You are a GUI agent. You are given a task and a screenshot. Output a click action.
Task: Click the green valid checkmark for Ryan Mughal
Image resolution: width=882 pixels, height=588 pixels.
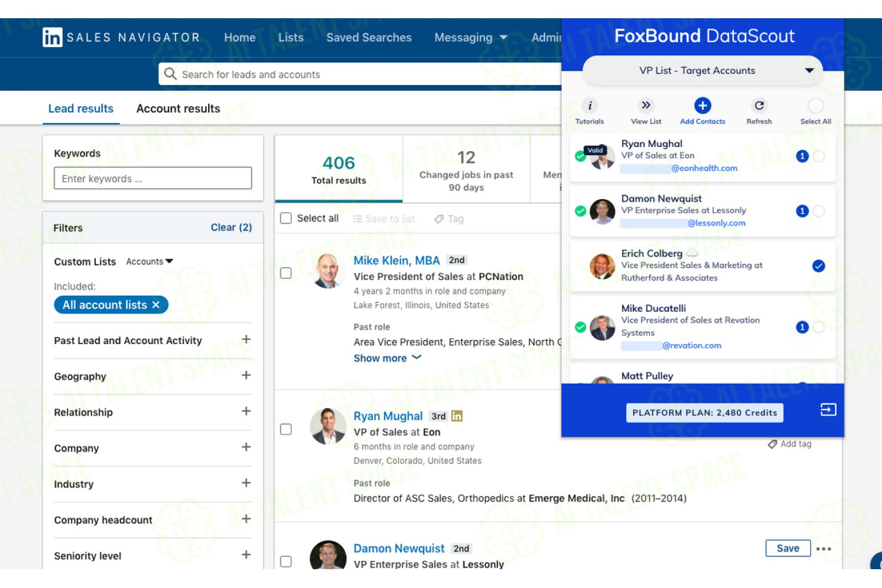[580, 156]
